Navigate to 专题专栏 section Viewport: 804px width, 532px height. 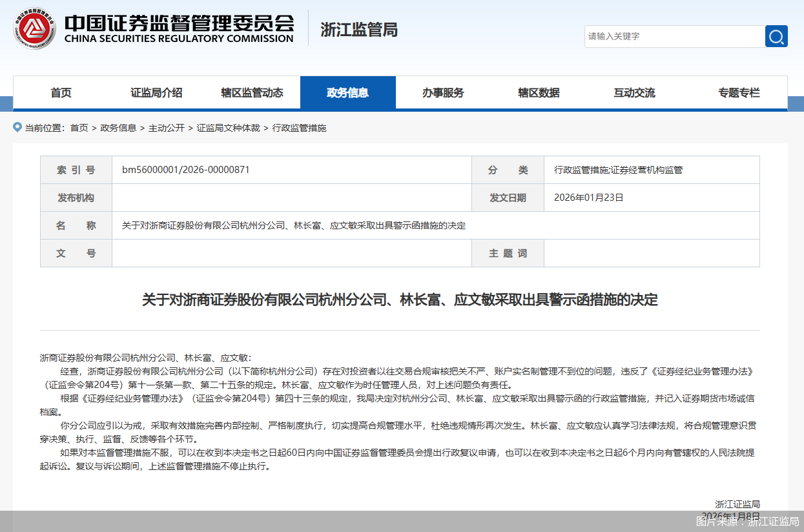pos(739,92)
